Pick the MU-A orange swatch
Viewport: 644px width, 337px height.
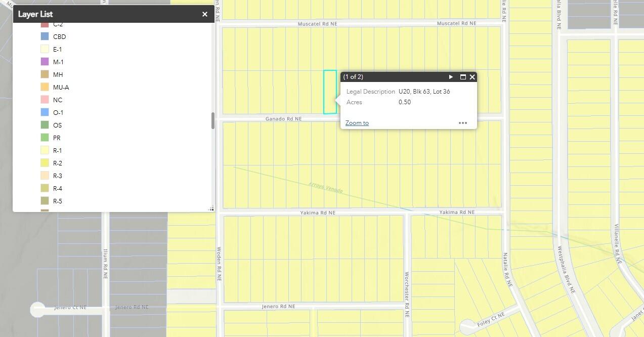click(45, 87)
